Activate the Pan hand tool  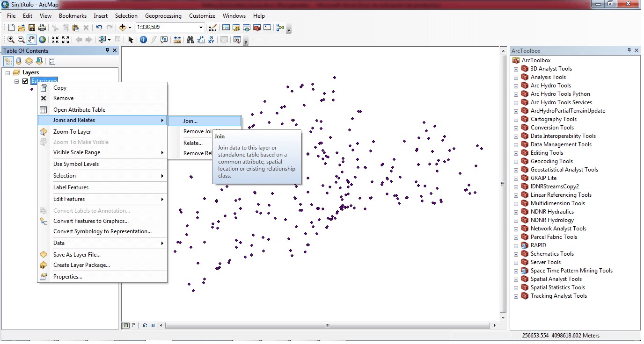(32, 40)
